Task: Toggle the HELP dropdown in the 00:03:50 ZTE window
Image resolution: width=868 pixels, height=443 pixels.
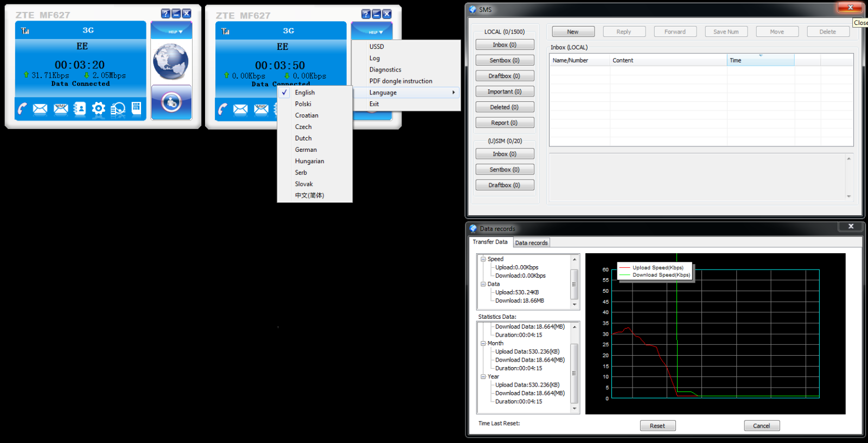Action: (372, 31)
